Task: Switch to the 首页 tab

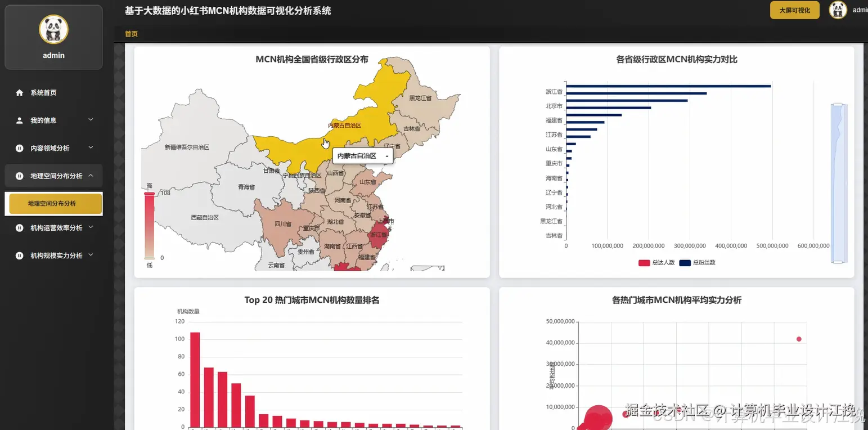Action: coord(131,34)
